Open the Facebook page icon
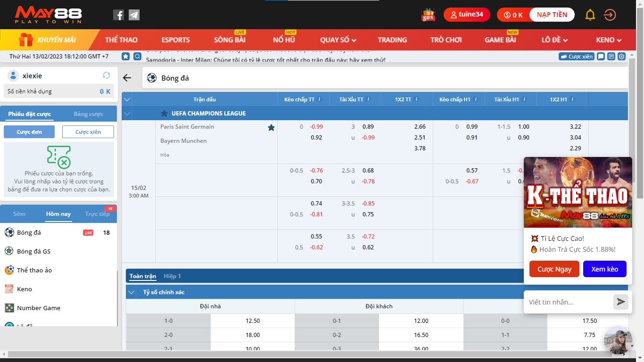Screen dimensions: 644x362 click(118, 15)
